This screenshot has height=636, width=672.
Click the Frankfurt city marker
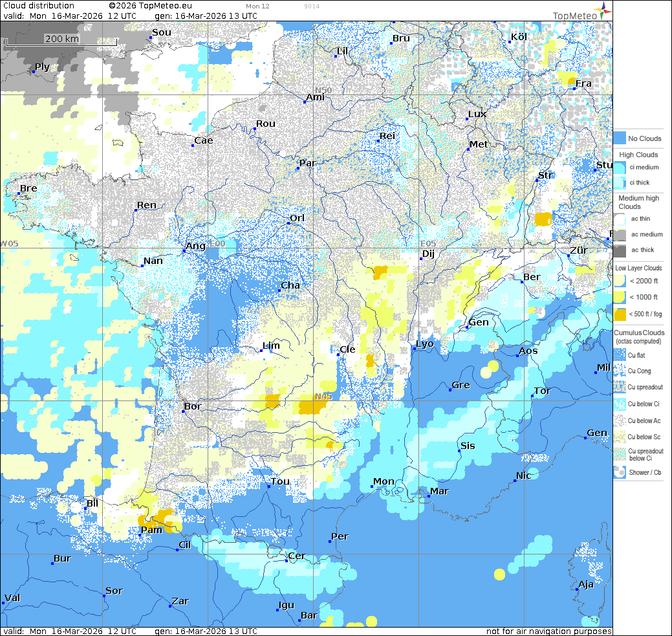[x=574, y=89]
